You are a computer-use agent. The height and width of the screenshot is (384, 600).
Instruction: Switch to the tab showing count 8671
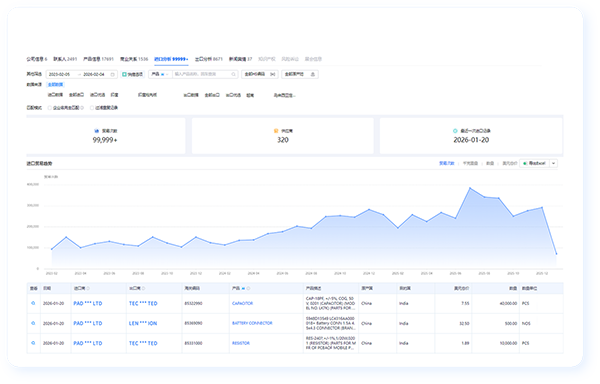point(209,59)
